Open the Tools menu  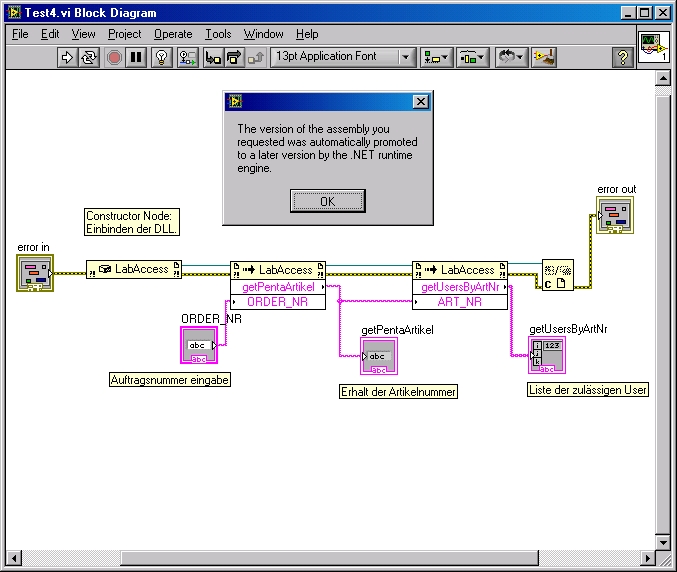(218, 34)
